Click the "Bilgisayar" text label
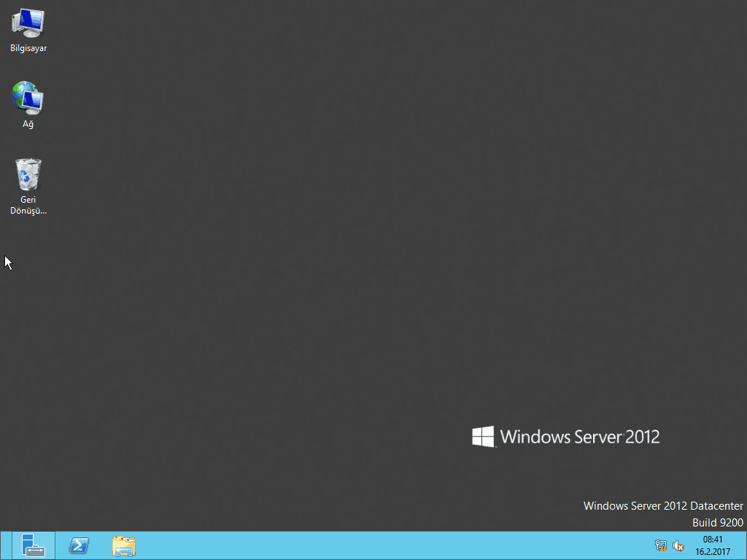747x560 pixels. click(28, 49)
